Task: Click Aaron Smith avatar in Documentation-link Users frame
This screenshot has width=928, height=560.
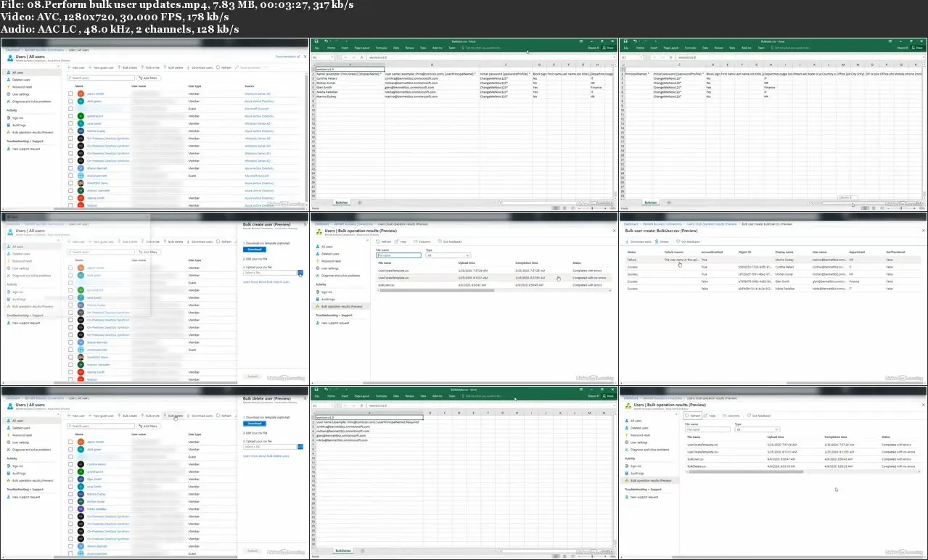Action: (81, 94)
